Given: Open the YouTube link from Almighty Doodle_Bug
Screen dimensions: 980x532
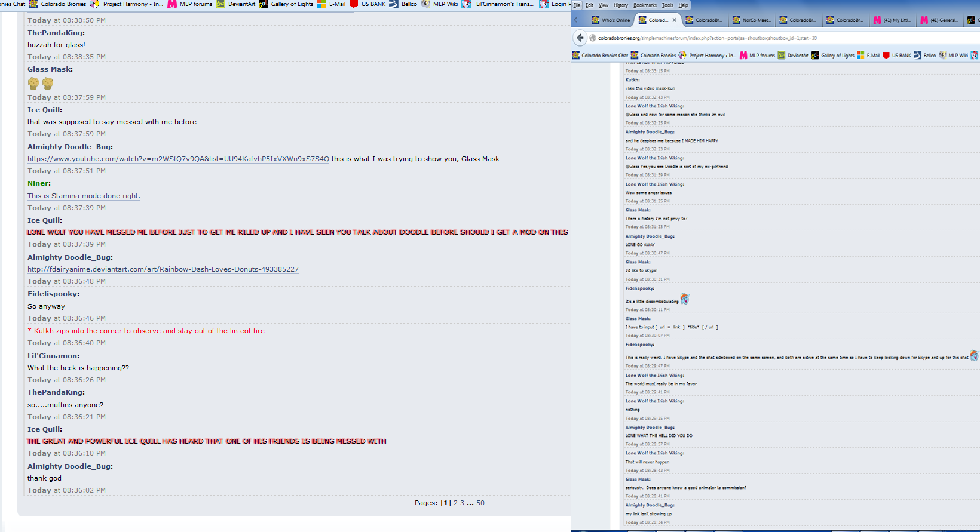Looking at the screenshot, I should click(x=178, y=159).
